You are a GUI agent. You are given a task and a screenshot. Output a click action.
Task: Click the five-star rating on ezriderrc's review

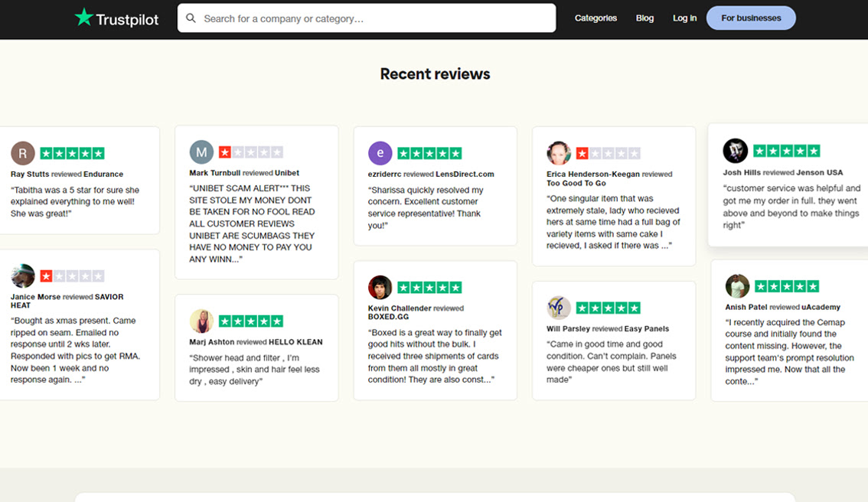[x=429, y=153]
